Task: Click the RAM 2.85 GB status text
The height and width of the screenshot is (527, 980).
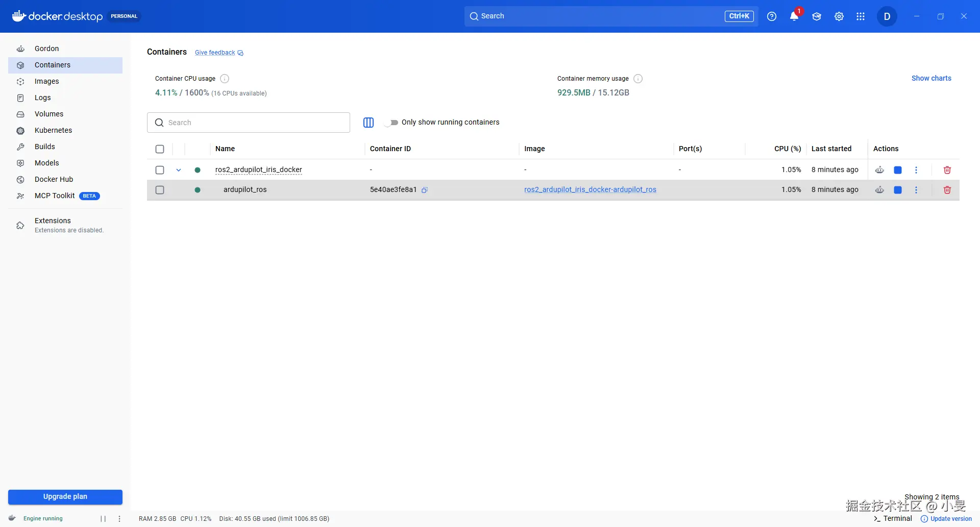Action: [157, 519]
